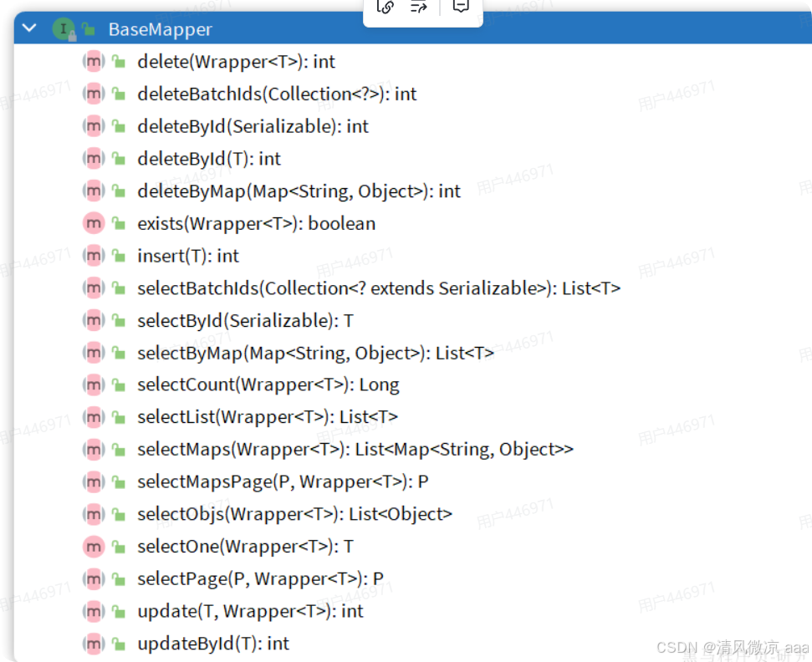Click the wrap-text arrow icon in floating toolbar
This screenshot has height=662, width=812.
(418, 8)
